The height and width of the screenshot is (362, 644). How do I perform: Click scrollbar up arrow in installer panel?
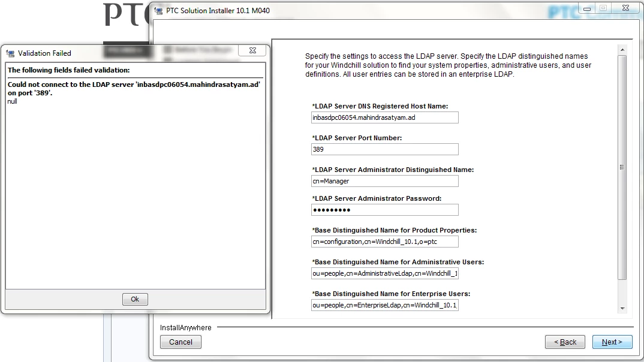(622, 50)
